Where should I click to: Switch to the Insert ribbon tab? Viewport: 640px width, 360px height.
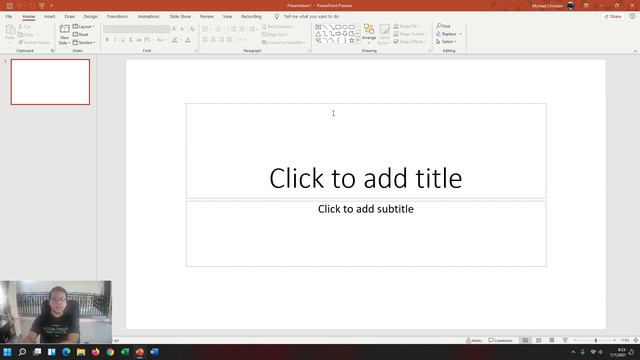(x=49, y=16)
